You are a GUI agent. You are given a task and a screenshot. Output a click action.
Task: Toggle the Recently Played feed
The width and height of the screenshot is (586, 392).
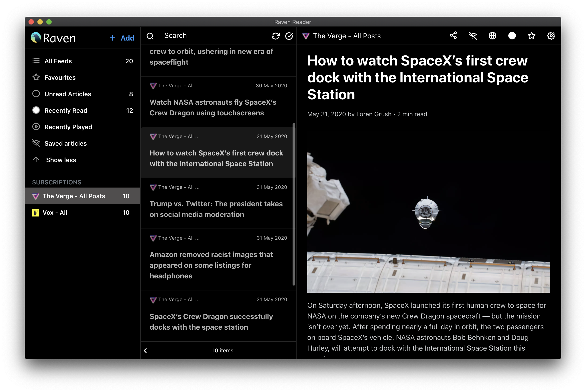click(x=68, y=127)
